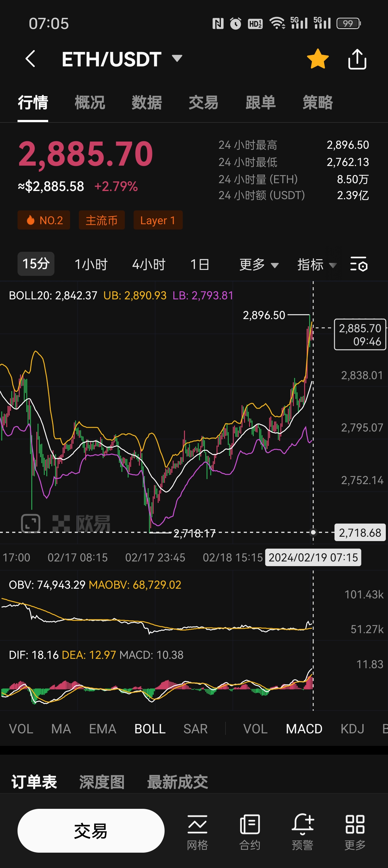Tap the DIF 18.16 MACD readout
388x868 pixels.
click(34, 655)
